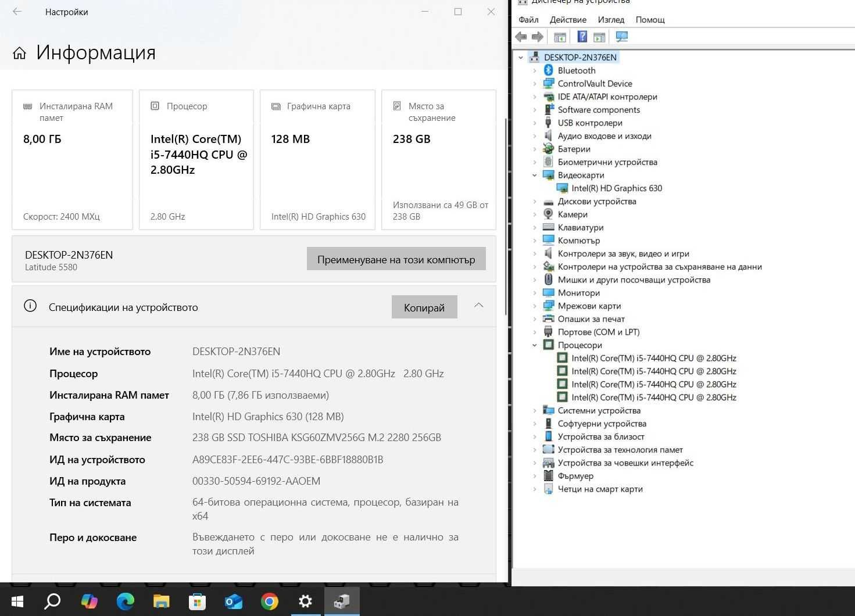Open Outlook from the taskbar

pos(233,601)
